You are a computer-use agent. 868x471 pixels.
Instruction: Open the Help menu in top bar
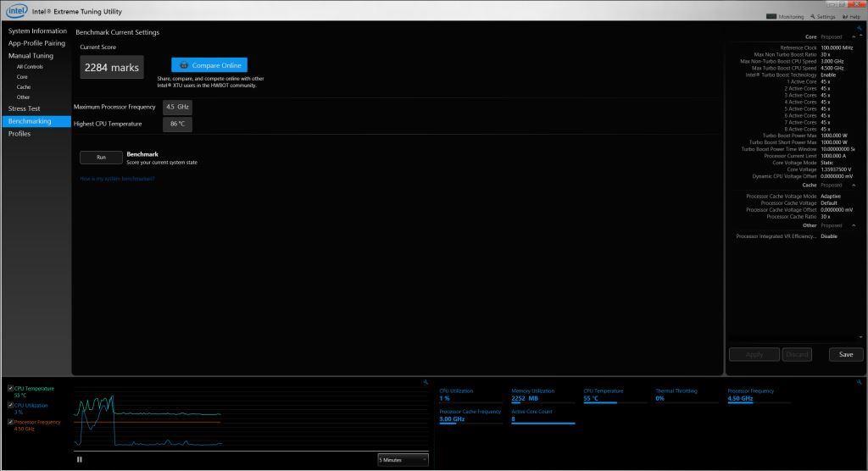[x=850, y=16]
